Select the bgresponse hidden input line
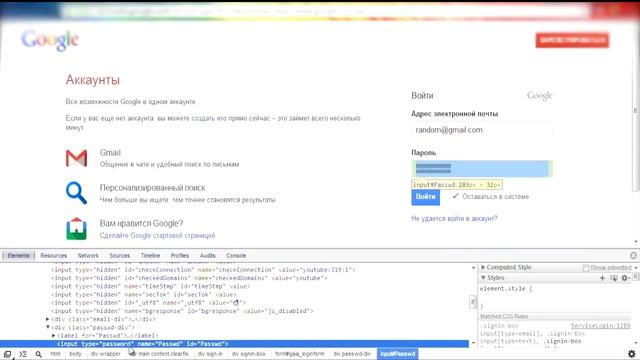The height and width of the screenshot is (360, 640). point(182,311)
